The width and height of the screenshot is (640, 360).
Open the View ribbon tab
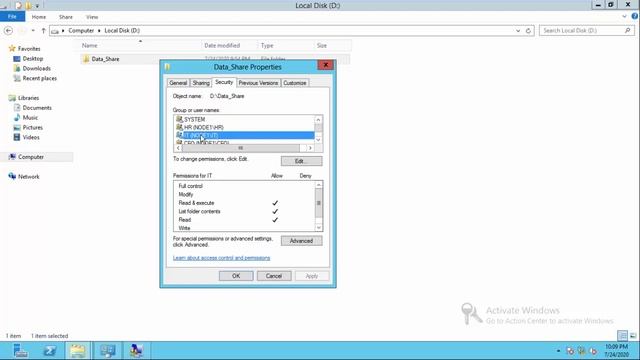(92, 17)
